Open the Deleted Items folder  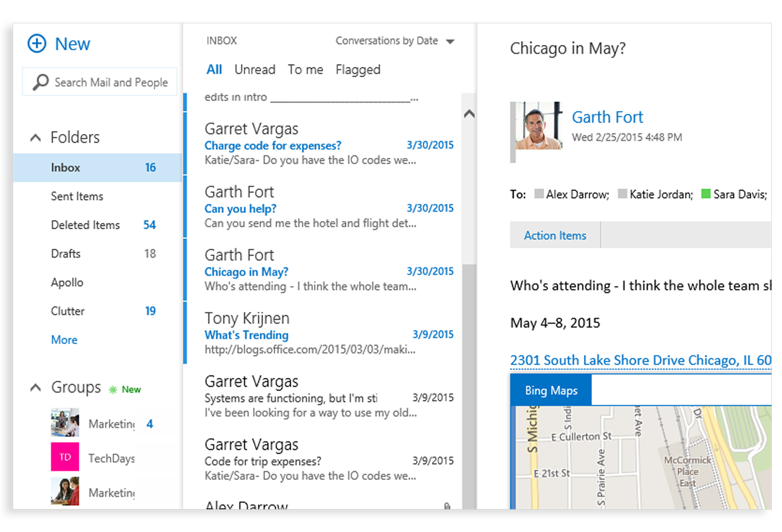[x=85, y=225]
